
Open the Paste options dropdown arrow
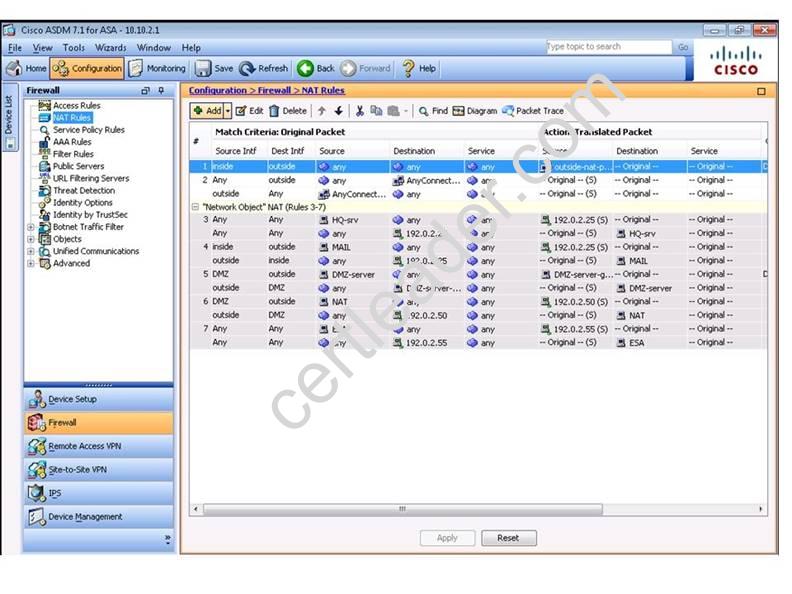[x=406, y=111]
